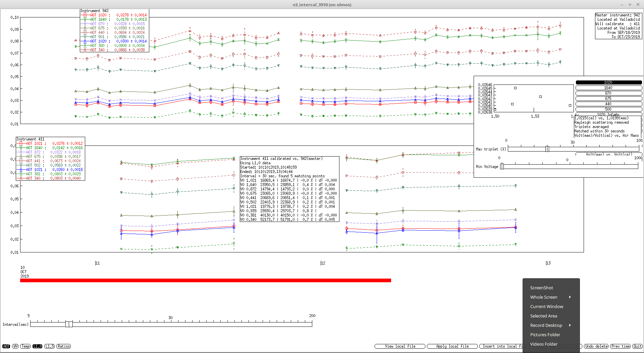
Task: Enable the Temp view toggle
Action: pos(25,346)
